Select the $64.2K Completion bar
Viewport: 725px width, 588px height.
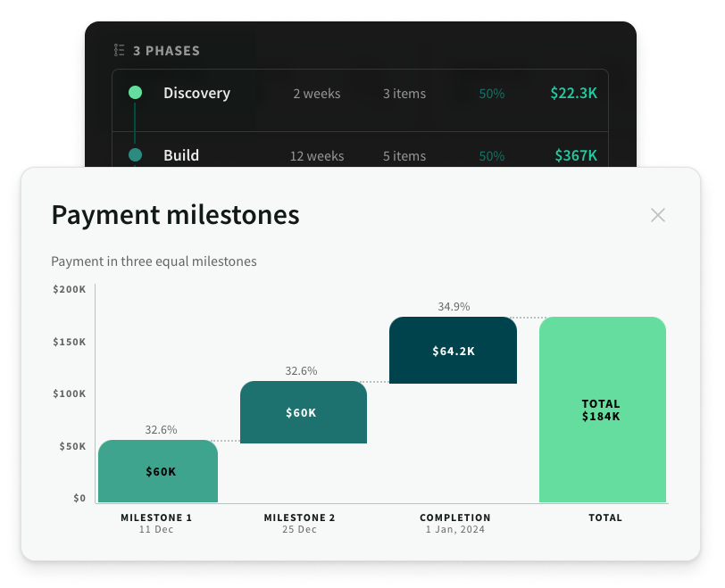(x=453, y=351)
